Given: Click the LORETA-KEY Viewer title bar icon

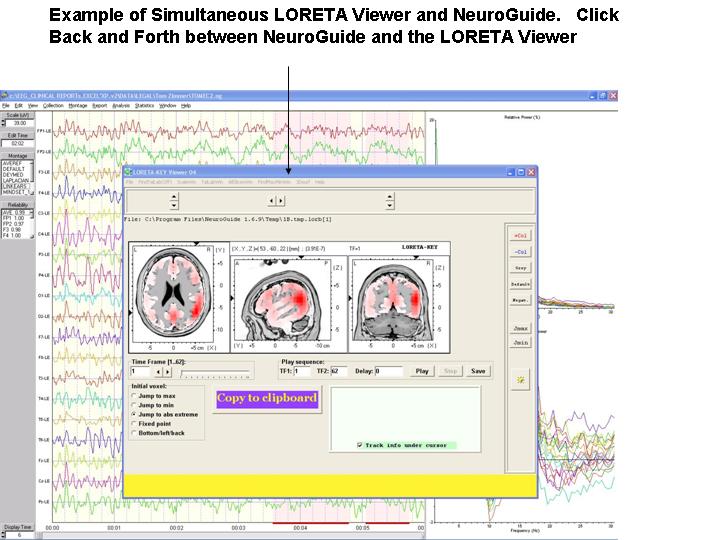Looking at the screenshot, I should pyautogui.click(x=128, y=172).
